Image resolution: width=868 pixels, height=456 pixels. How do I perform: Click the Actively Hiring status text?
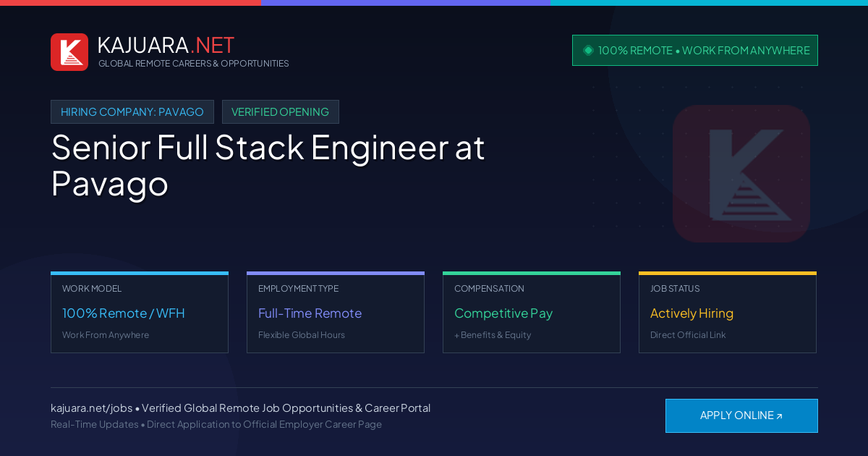click(x=692, y=313)
